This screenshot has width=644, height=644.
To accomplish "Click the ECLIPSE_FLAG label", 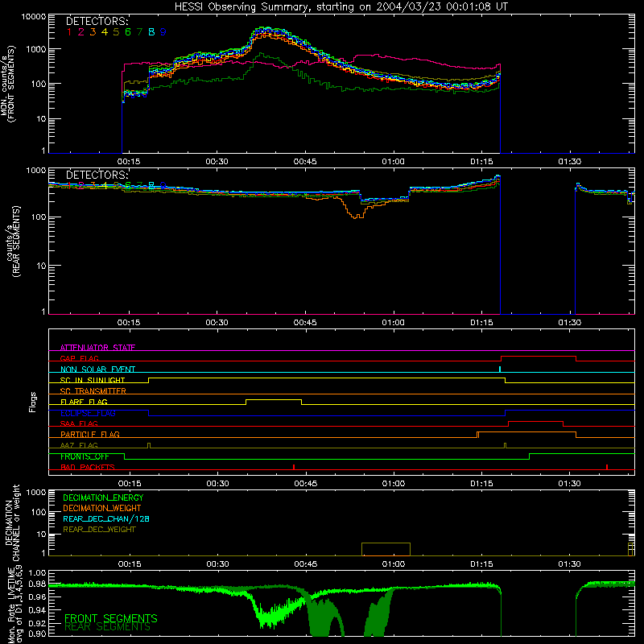I will [88, 413].
